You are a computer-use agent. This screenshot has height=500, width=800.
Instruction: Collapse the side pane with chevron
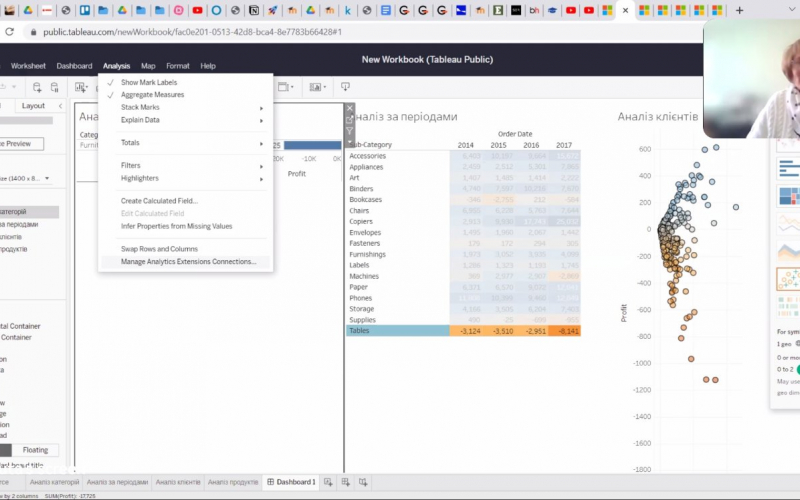(x=60, y=106)
